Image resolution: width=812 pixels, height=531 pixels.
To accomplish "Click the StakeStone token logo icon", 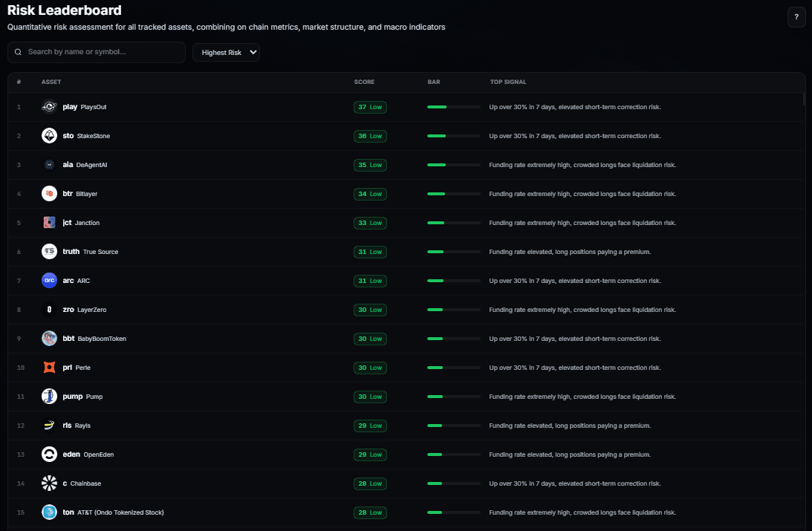I will [49, 136].
